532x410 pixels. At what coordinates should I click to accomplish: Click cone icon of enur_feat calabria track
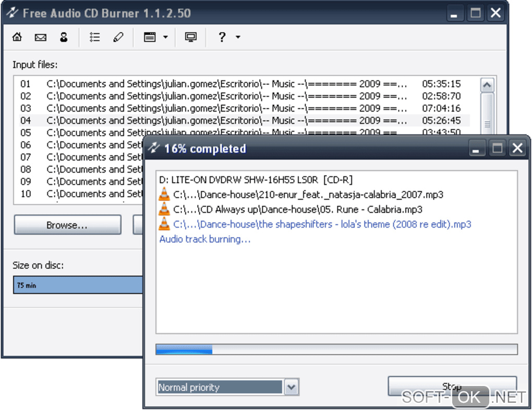coord(164,194)
